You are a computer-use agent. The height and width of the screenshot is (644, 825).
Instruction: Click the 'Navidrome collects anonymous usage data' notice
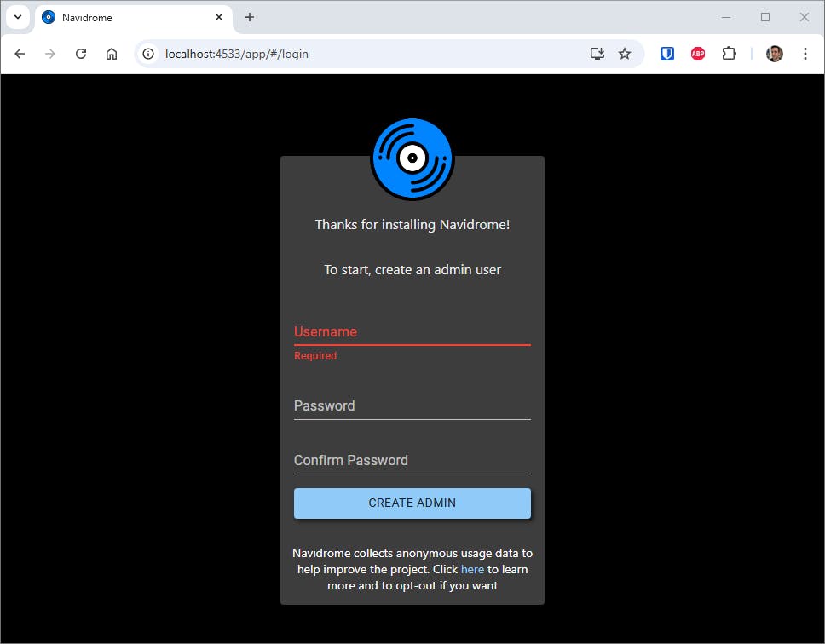click(412, 569)
